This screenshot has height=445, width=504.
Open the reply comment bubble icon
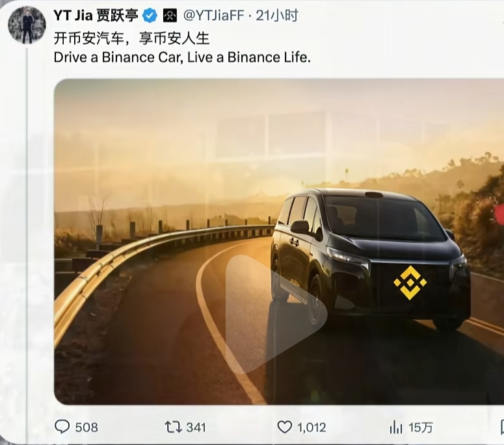tap(62, 427)
